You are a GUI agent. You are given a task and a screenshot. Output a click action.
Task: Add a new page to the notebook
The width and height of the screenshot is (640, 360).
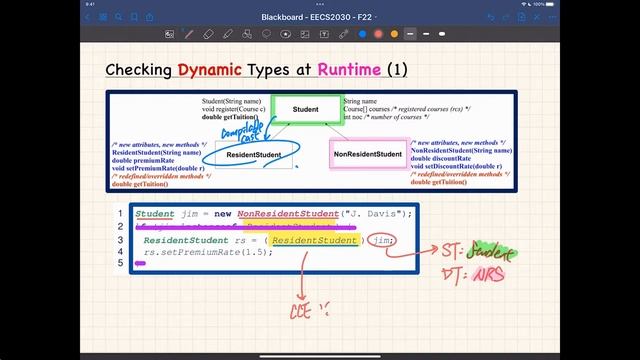click(x=522, y=17)
